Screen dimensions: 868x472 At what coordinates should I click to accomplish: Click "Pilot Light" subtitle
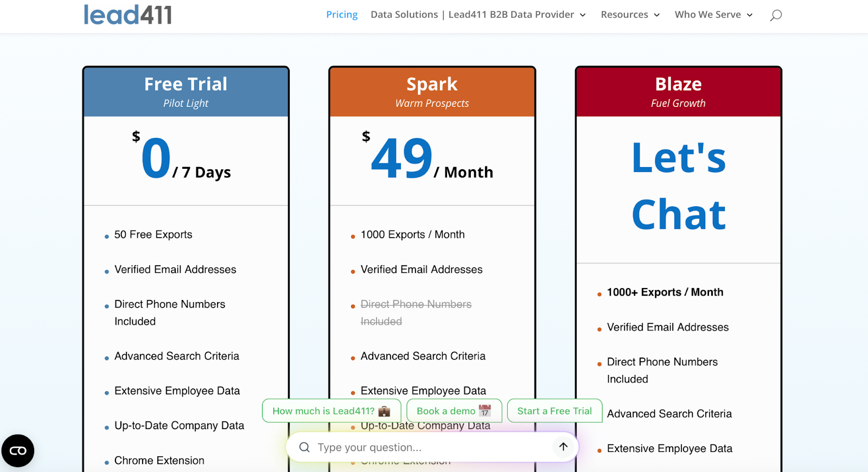(186, 103)
